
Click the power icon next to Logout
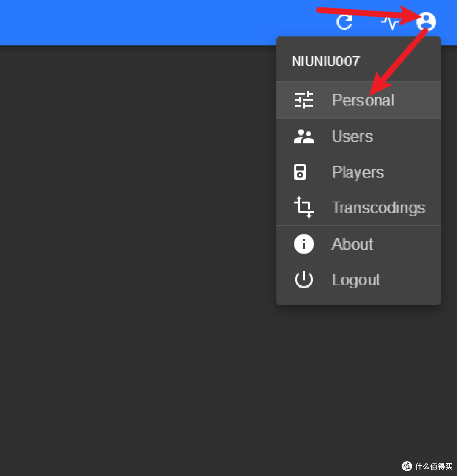coord(303,279)
